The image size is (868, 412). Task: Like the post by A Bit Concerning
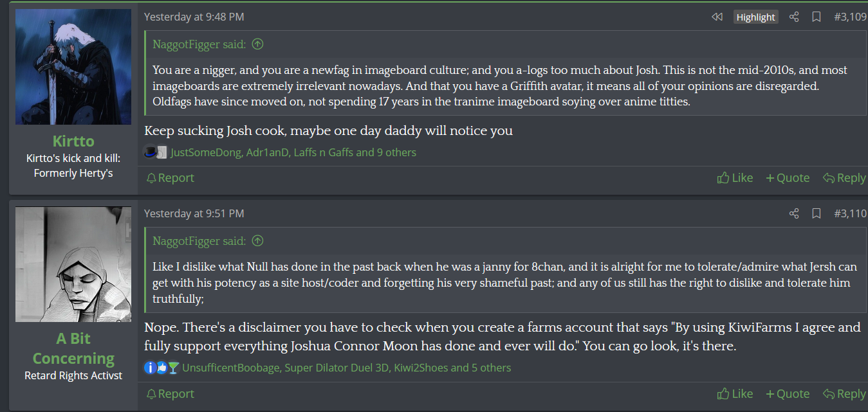pyautogui.click(x=735, y=394)
